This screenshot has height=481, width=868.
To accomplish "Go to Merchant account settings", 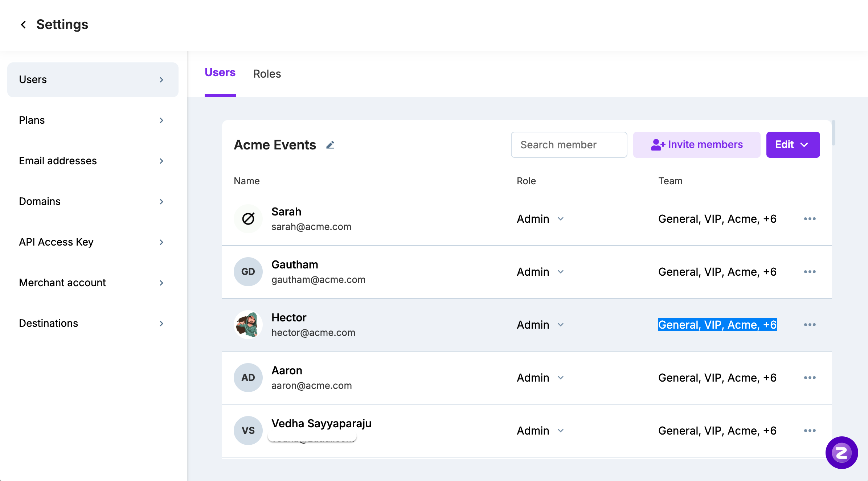I will click(x=93, y=283).
